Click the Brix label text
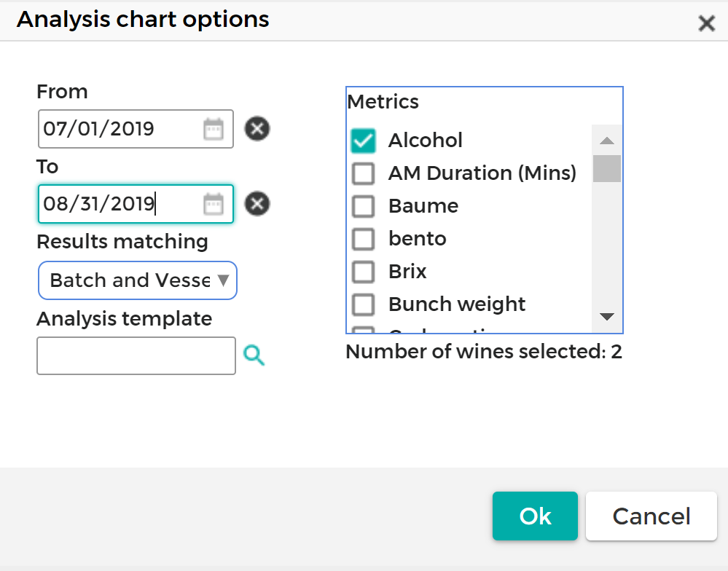 pos(407,272)
